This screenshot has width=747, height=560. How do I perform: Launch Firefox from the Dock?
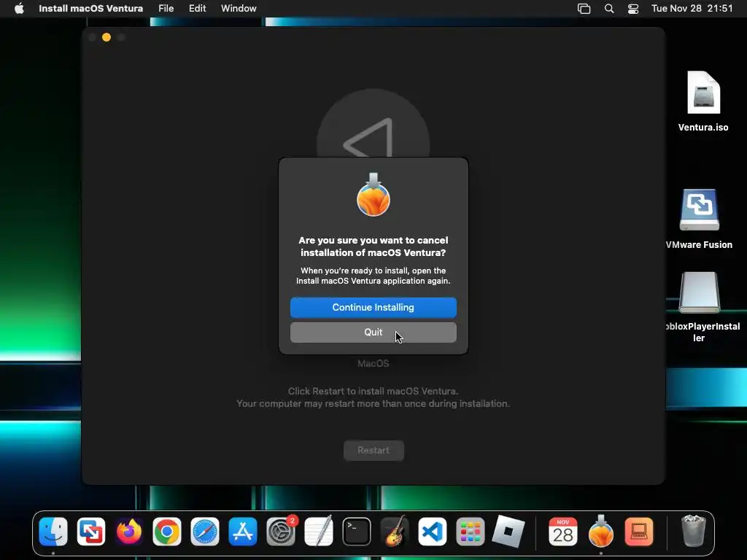pos(129,532)
